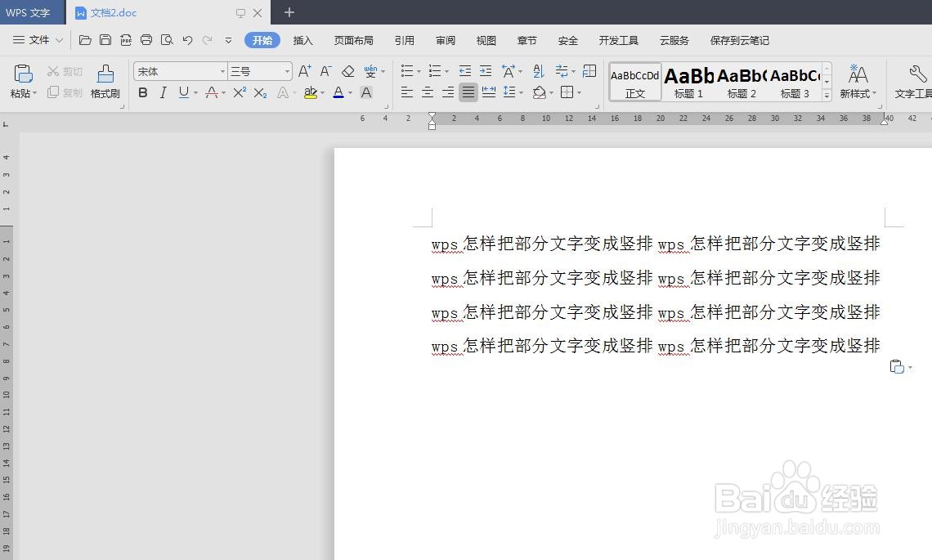Viewport: 932px width, 560px height.
Task: Apply the 标题 3 heading style
Action: coord(795,82)
